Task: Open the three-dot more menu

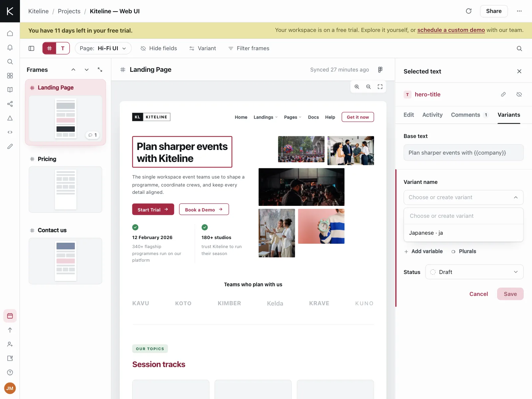Action: [519, 11]
